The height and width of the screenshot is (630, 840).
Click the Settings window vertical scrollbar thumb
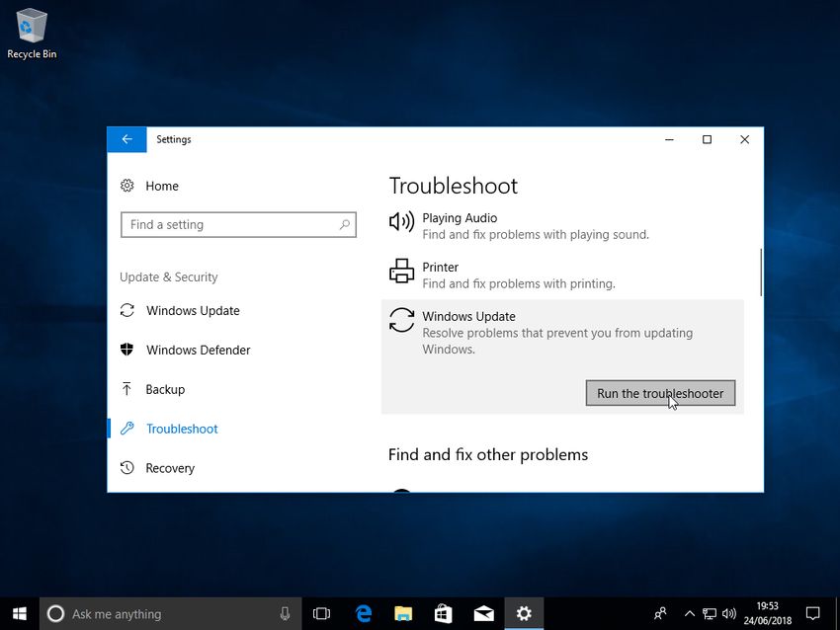(761, 272)
